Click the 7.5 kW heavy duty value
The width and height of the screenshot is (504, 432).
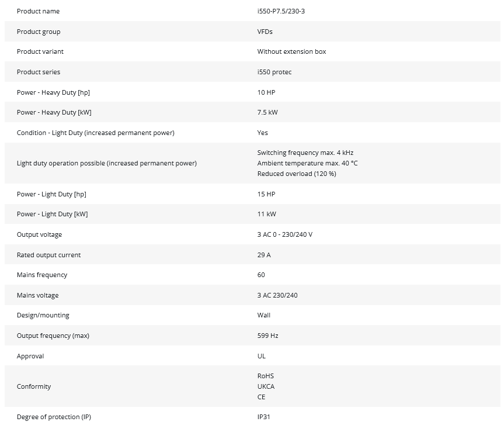267,112
